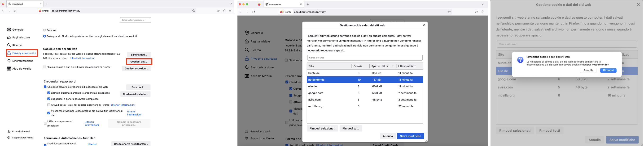The height and width of the screenshot is (146, 644).
Task: Open Pagina iniziale in left window sidebar
Action: tap(18, 37)
